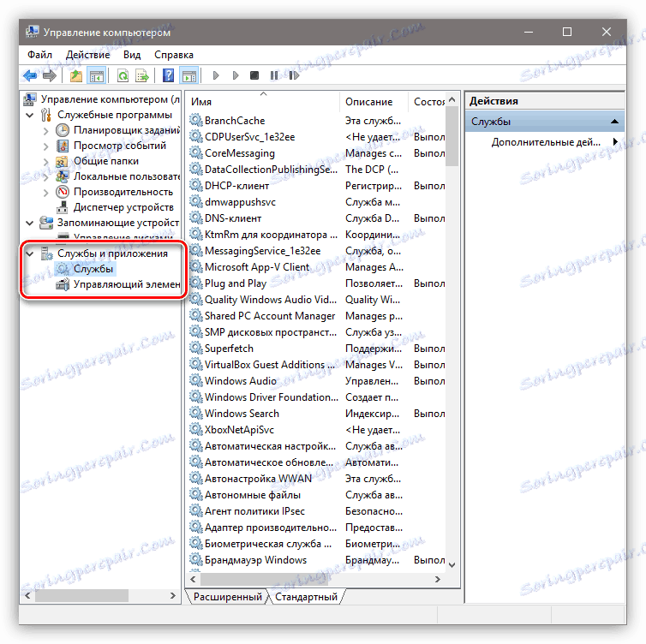Click the Stop Service square icon
646x644 pixels.
(x=254, y=75)
